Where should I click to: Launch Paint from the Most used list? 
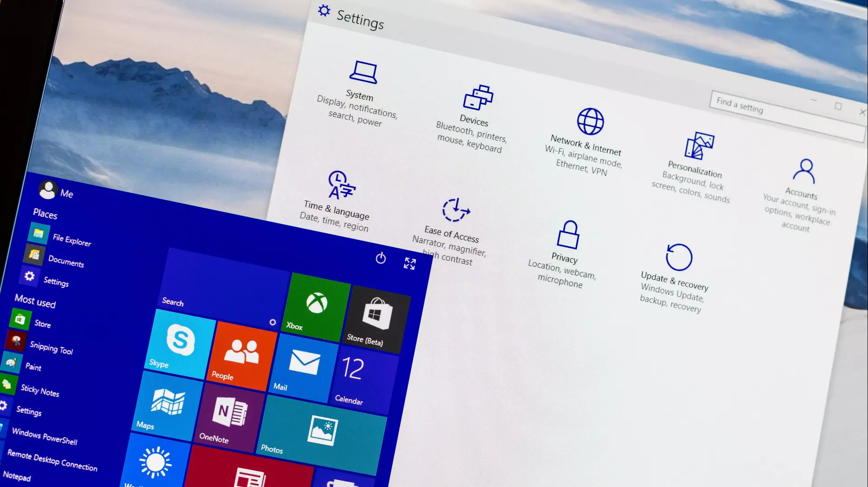[22, 365]
